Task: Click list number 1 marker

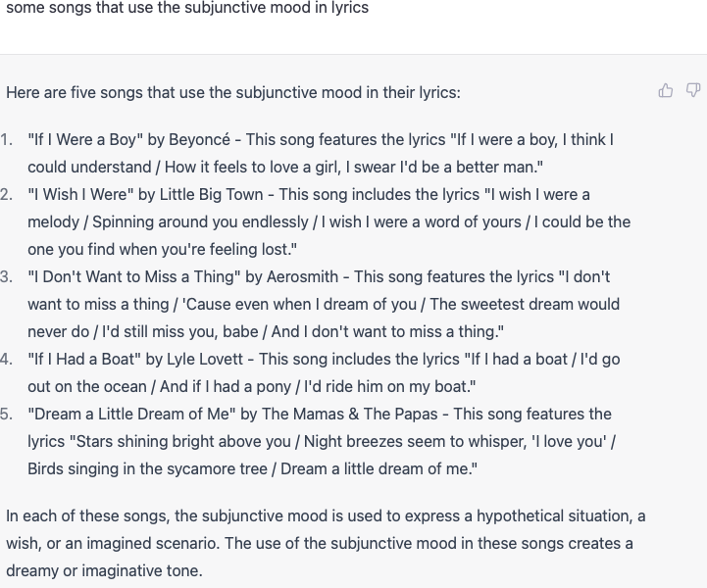Action: tap(7, 140)
